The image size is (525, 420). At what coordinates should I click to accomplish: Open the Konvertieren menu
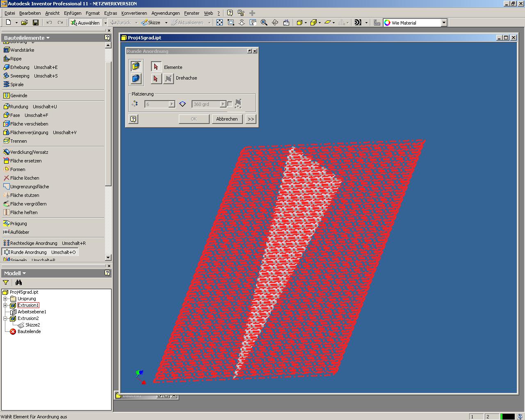point(134,13)
